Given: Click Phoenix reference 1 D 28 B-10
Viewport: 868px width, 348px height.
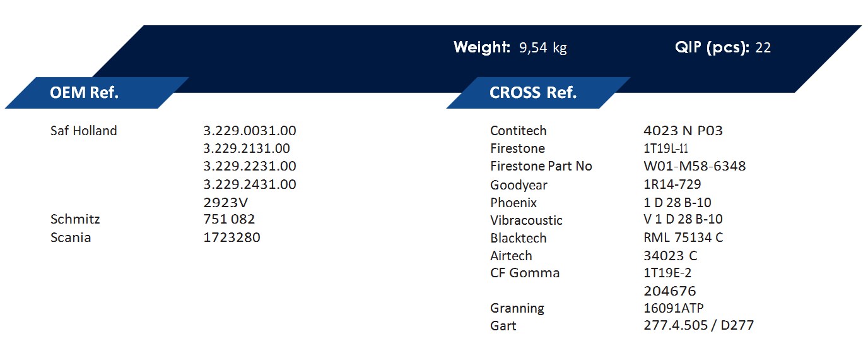Looking at the screenshot, I should coord(677,202).
